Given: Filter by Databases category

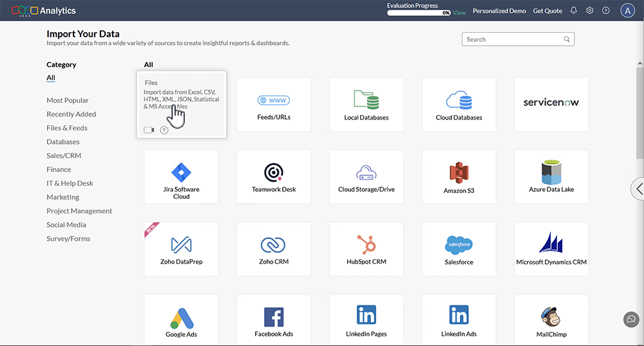Looking at the screenshot, I should coord(63,142).
